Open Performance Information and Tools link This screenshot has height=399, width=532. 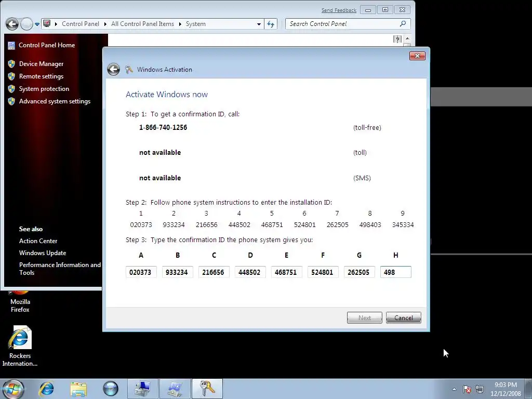[x=60, y=269]
